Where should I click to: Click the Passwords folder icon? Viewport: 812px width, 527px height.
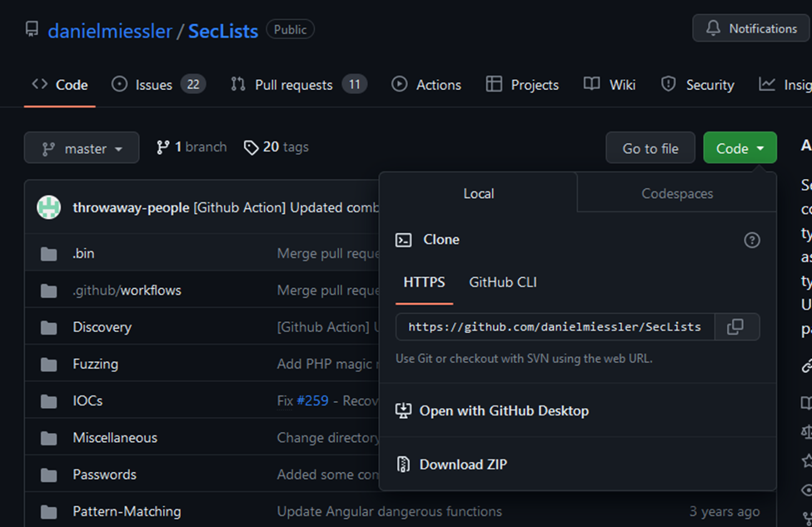tap(48, 475)
